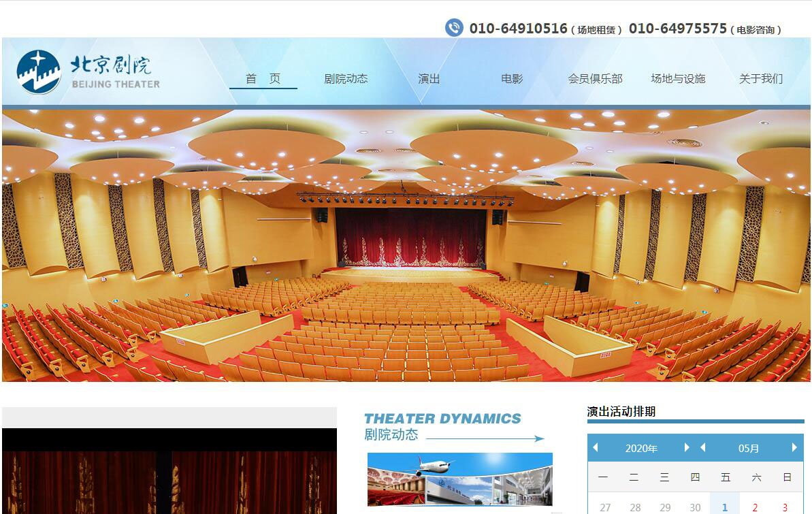The height and width of the screenshot is (514, 812).
Task: Open the 剧院动态 menu item
Action: pyautogui.click(x=346, y=78)
